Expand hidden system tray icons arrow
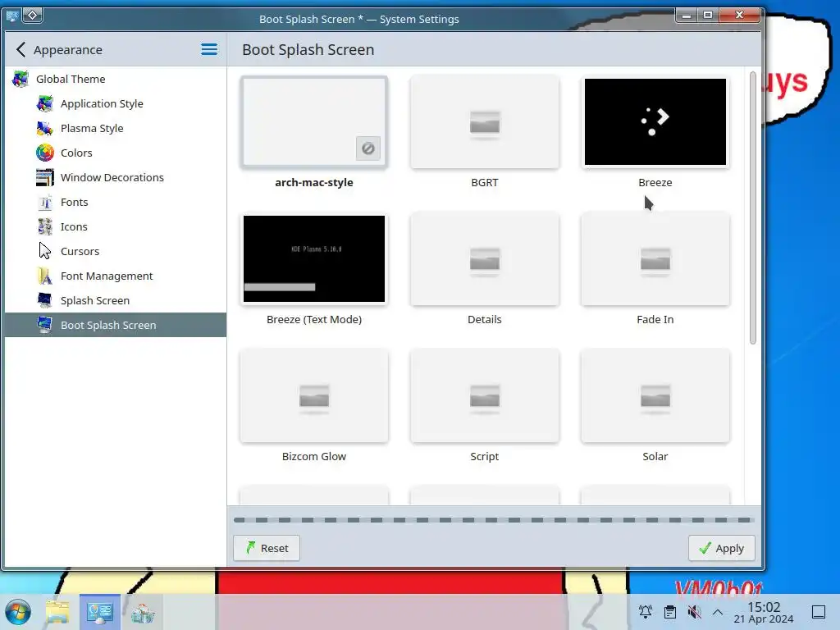Screen dimensions: 840x630 [718, 612]
